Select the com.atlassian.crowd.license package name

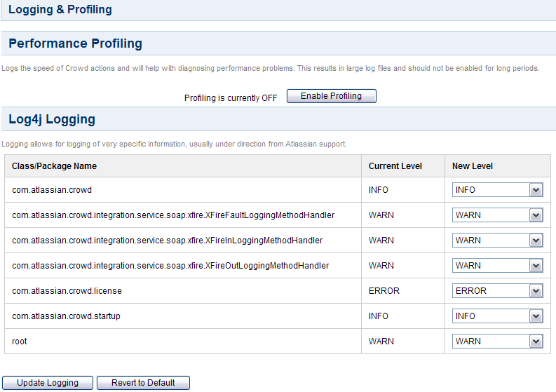[x=67, y=291]
